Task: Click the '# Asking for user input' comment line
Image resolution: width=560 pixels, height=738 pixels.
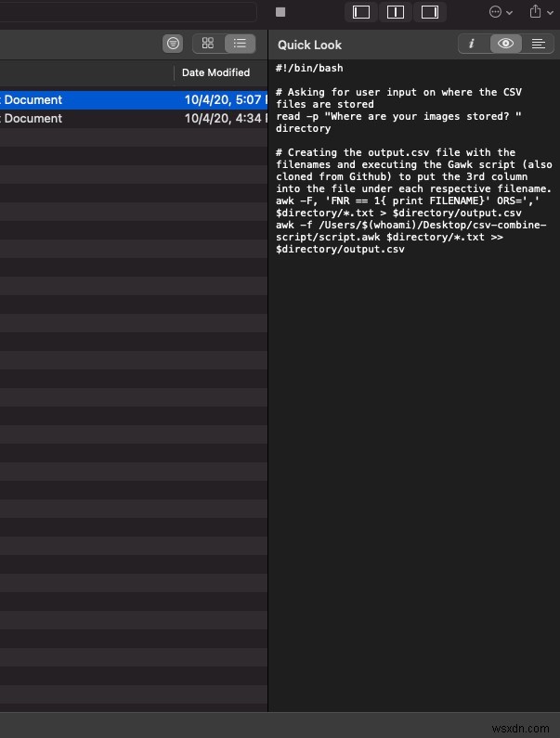Action: (398, 92)
